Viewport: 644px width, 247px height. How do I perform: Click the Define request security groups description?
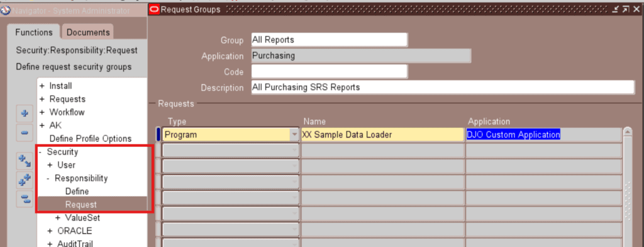pos(74,67)
